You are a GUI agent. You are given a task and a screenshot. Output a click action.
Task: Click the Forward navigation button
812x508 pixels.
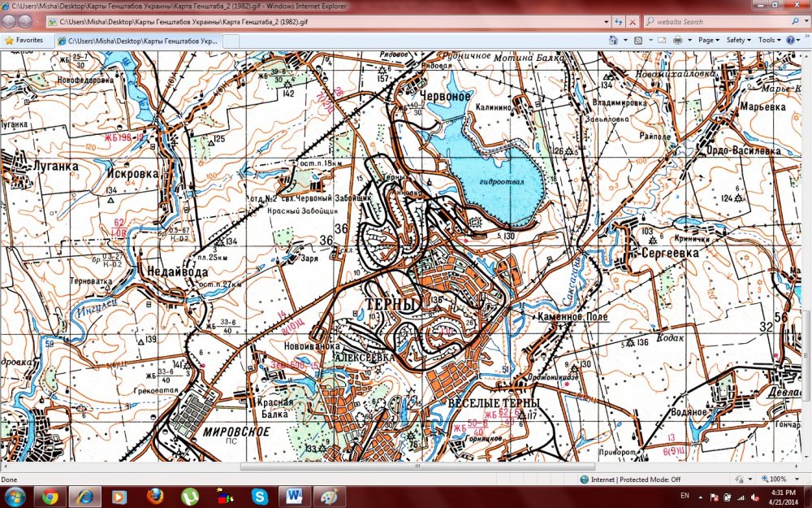pyautogui.click(x=25, y=22)
